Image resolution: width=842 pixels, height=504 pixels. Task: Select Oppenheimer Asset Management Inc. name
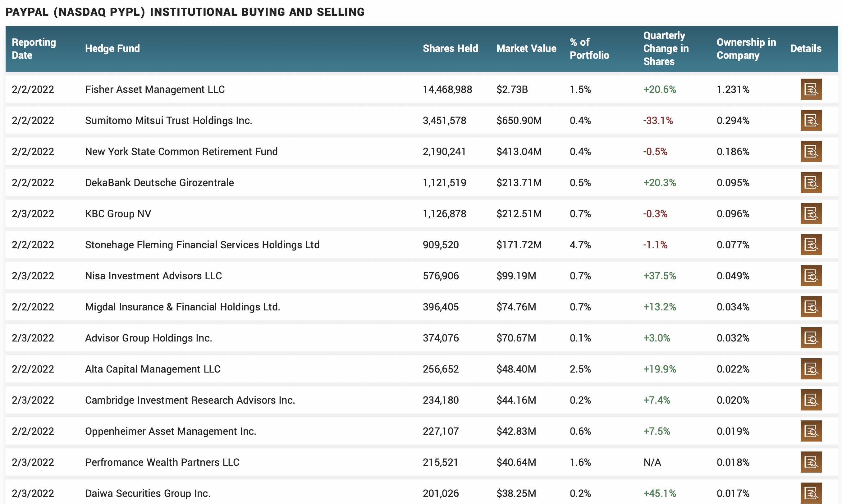[x=171, y=431]
